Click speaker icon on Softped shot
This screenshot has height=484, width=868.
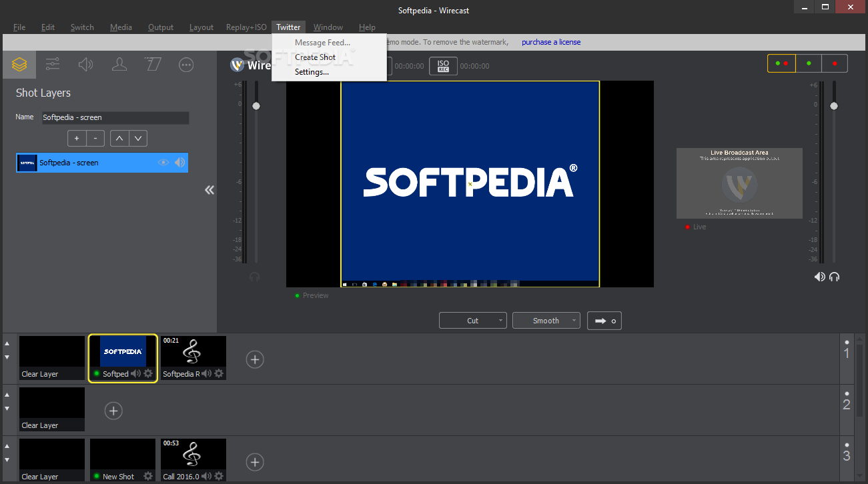tap(136, 373)
